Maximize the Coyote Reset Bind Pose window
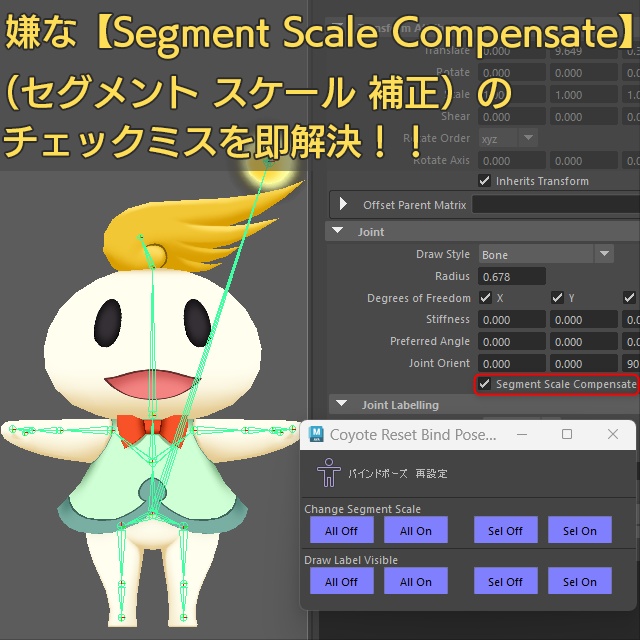 (567, 434)
